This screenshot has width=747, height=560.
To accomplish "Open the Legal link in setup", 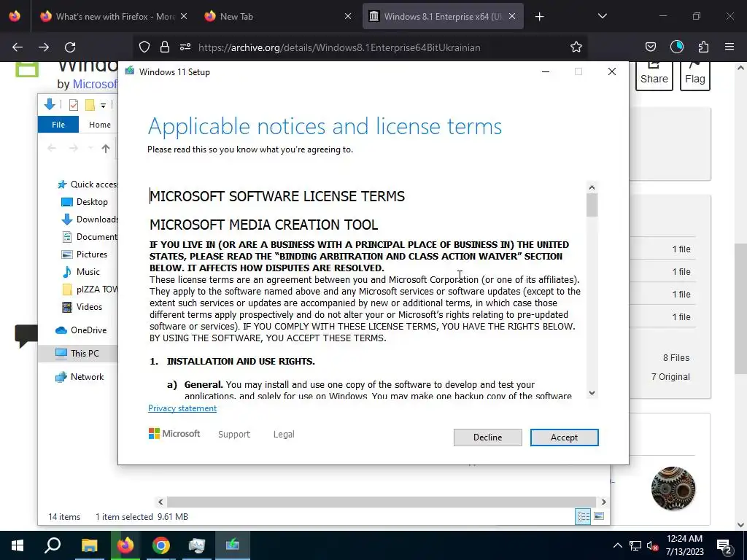I will pos(284,435).
